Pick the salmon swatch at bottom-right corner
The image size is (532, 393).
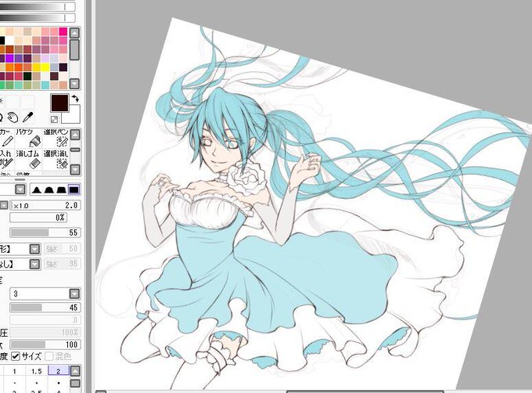point(63,85)
